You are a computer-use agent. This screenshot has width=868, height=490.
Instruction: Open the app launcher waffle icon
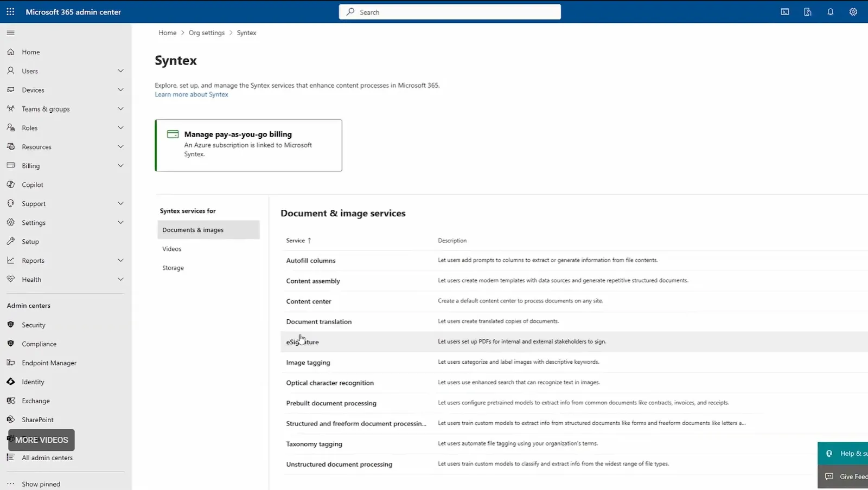click(10, 11)
